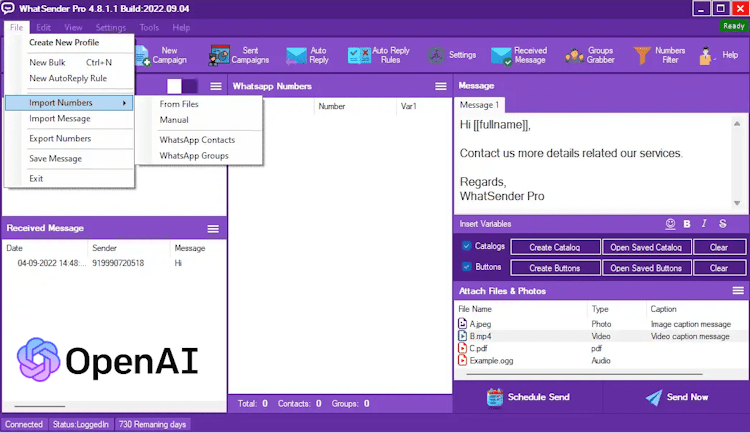
Task: Click the Image caption message cell
Action: 691,324
